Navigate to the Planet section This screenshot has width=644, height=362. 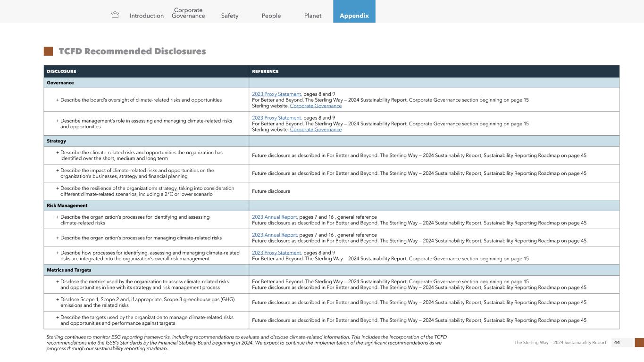313,16
